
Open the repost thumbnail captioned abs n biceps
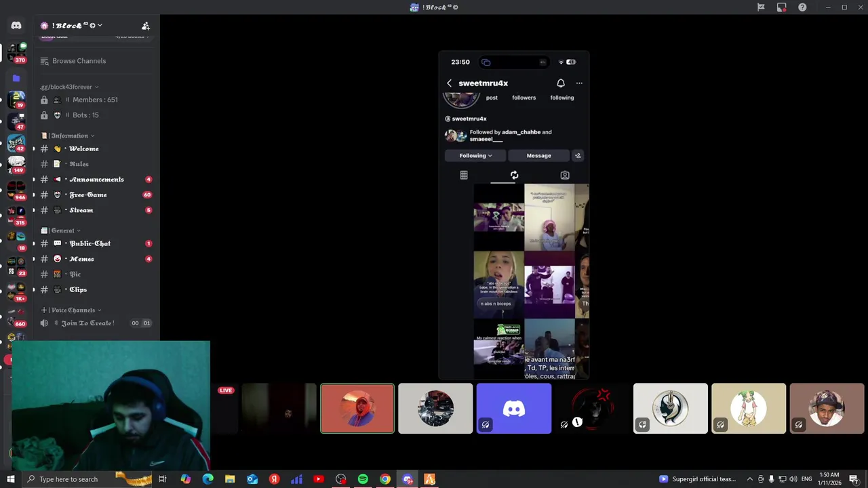(x=498, y=285)
